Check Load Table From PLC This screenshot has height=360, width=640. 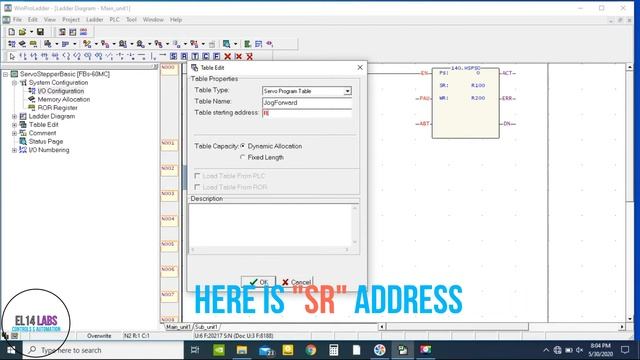tap(198, 176)
